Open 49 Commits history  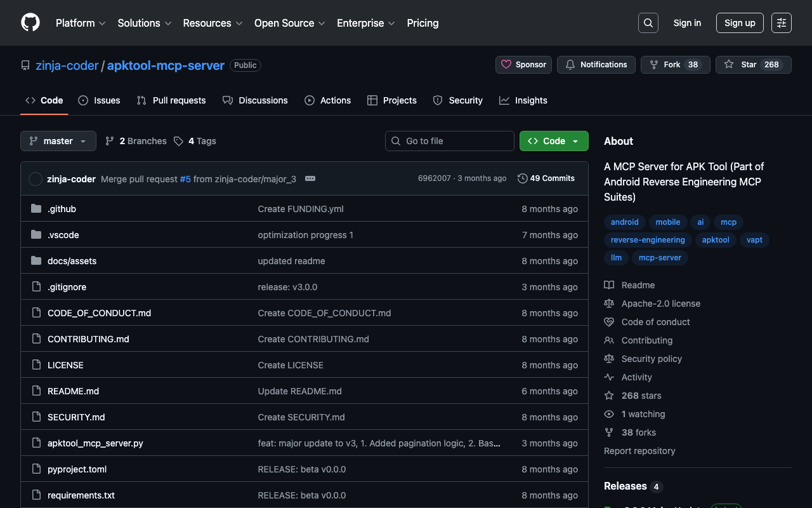coord(546,178)
